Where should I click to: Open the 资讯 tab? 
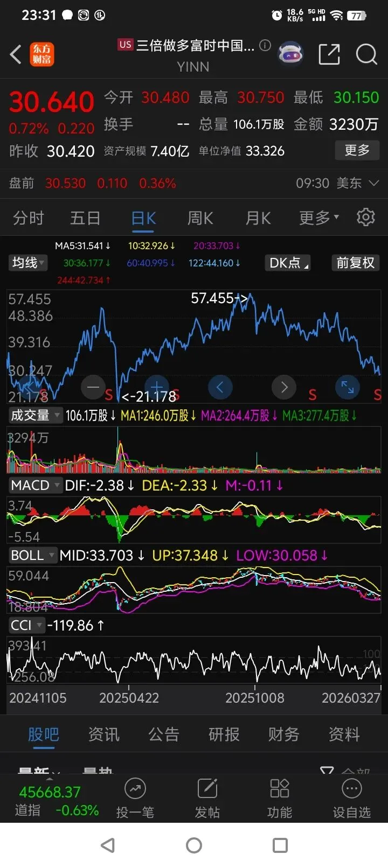[103, 734]
